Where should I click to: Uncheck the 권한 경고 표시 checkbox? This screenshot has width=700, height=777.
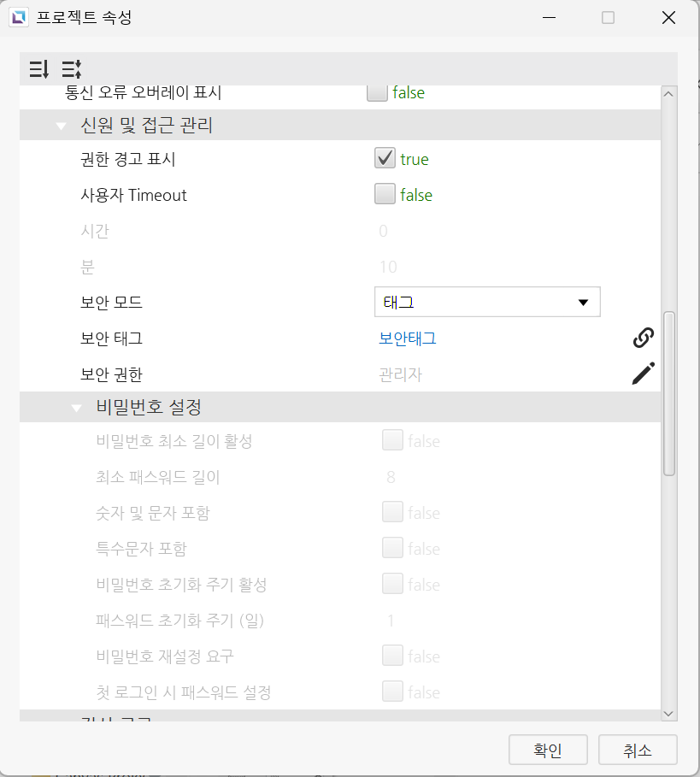click(385, 159)
